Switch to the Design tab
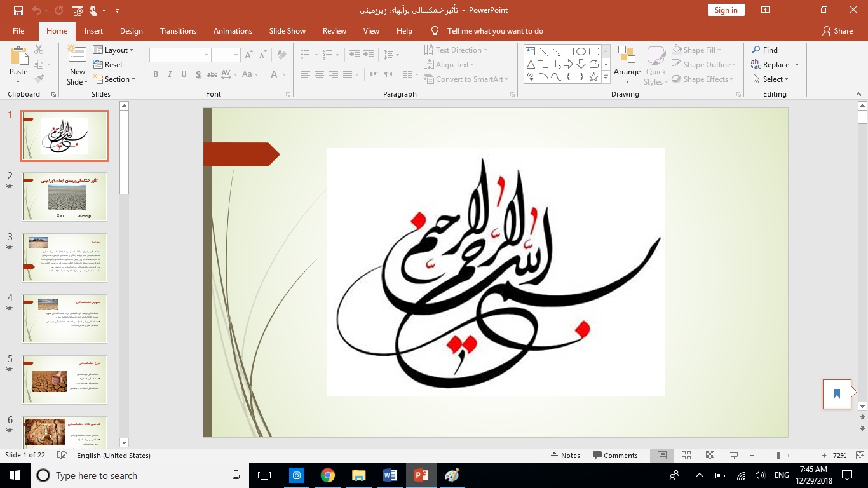The width and height of the screenshot is (868, 488). tap(131, 31)
